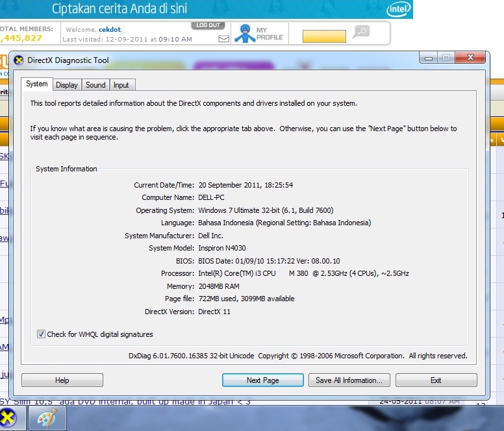Screen dimensions: 504x431
Task: Switch to the Display tab
Action: point(67,85)
